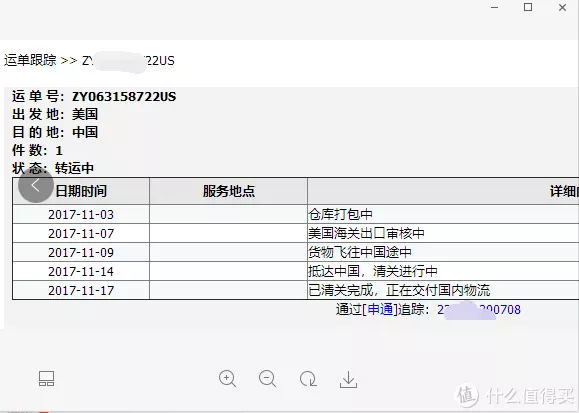Select the date 2017-11-03 cell
The width and height of the screenshot is (579, 413).
pyautogui.click(x=81, y=214)
